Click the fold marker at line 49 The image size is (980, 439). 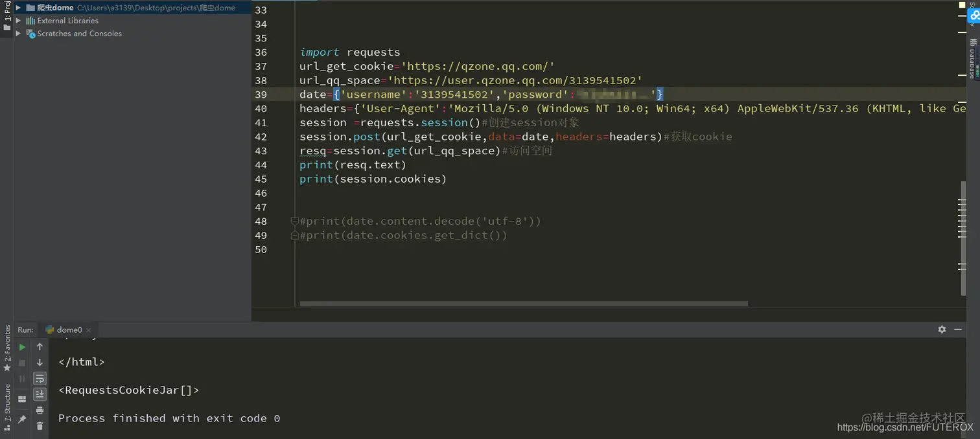(x=294, y=236)
